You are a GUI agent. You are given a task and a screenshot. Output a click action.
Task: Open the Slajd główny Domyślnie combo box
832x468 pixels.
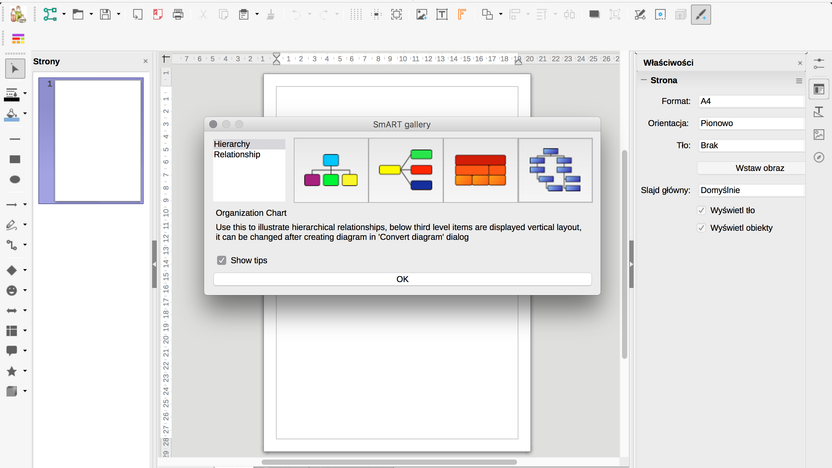point(751,190)
